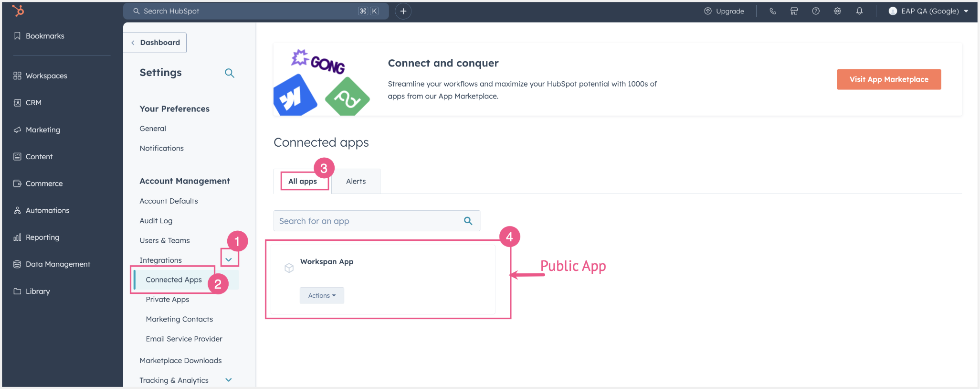Expand the Integrations section chevron
980x389 pixels.
(230, 259)
